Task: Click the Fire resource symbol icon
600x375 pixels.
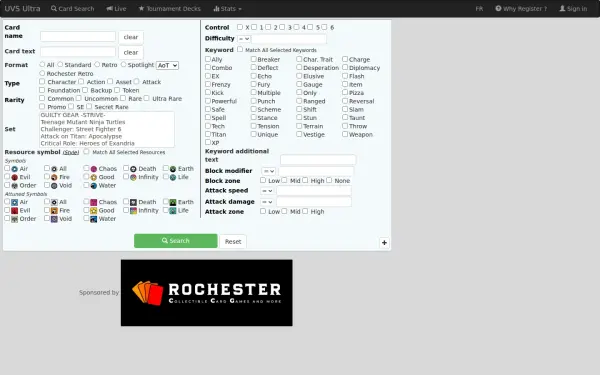Action: click(x=54, y=177)
